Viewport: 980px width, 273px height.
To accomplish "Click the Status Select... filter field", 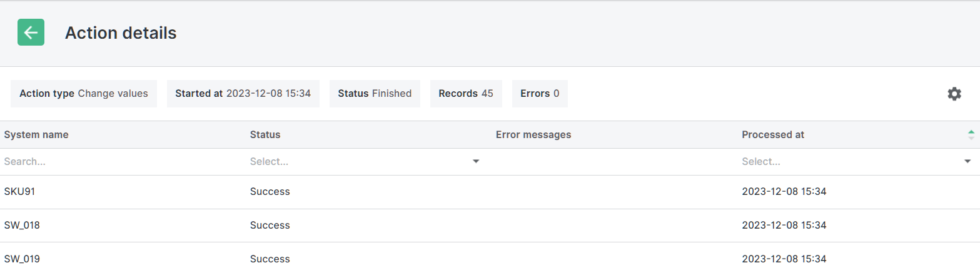I will click(x=356, y=161).
